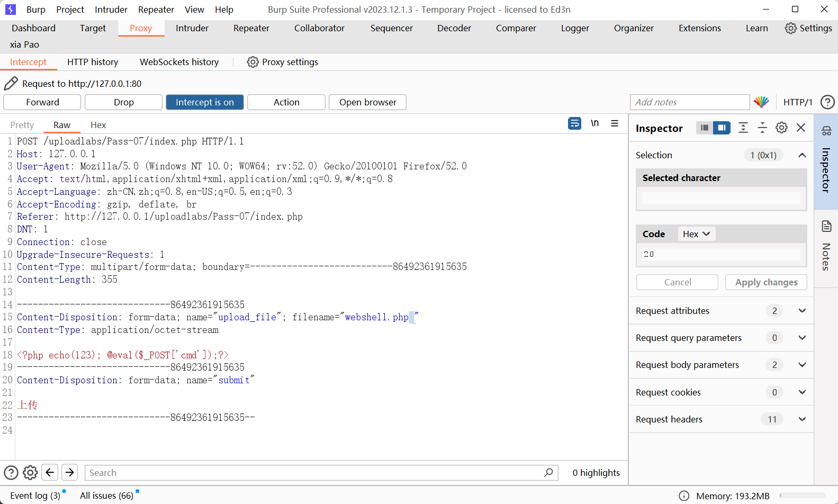The image size is (838, 504).
Task: Click Inspector collapse all sections icon
Action: pos(762,128)
